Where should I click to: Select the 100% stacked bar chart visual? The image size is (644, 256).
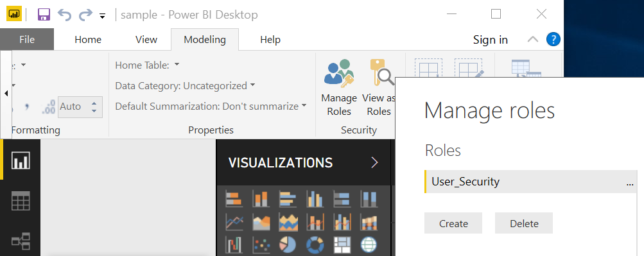[x=342, y=199]
